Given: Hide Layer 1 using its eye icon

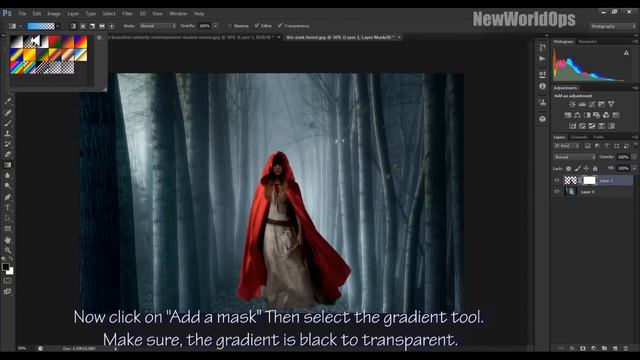Looking at the screenshot, I should click(x=557, y=180).
